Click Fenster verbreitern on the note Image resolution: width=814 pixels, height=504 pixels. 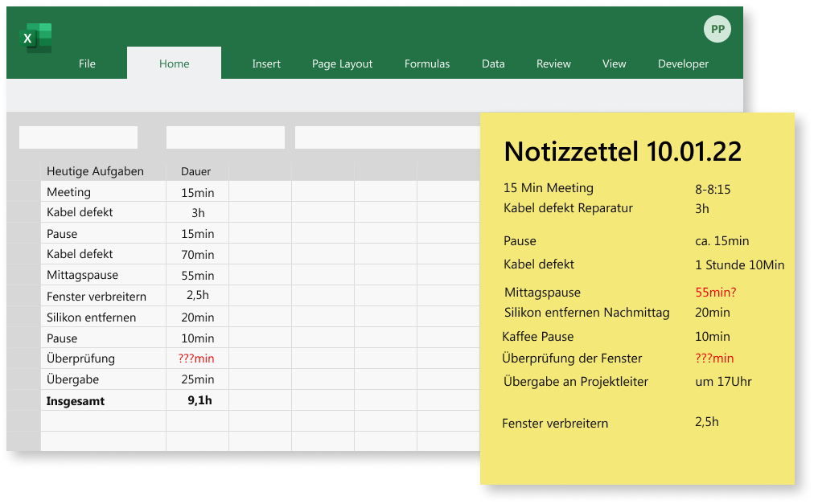(555, 423)
